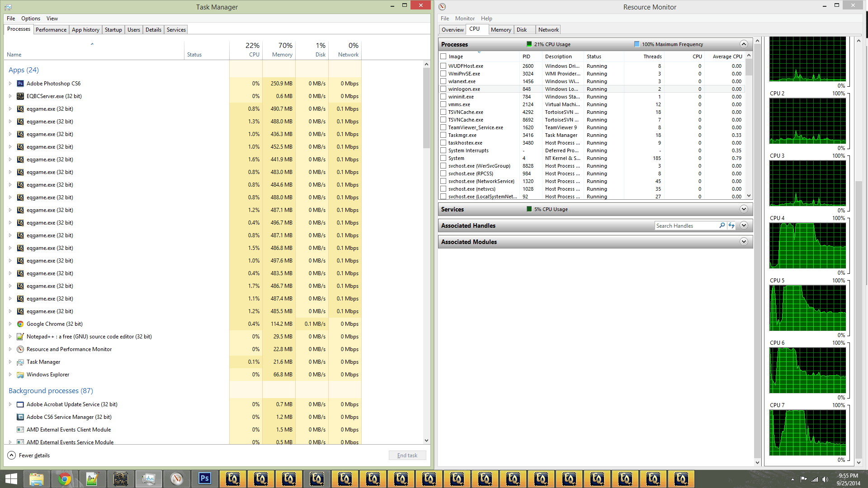This screenshot has height=488, width=868.
Task: Click the volume icon in system tray
Action: click(825, 479)
